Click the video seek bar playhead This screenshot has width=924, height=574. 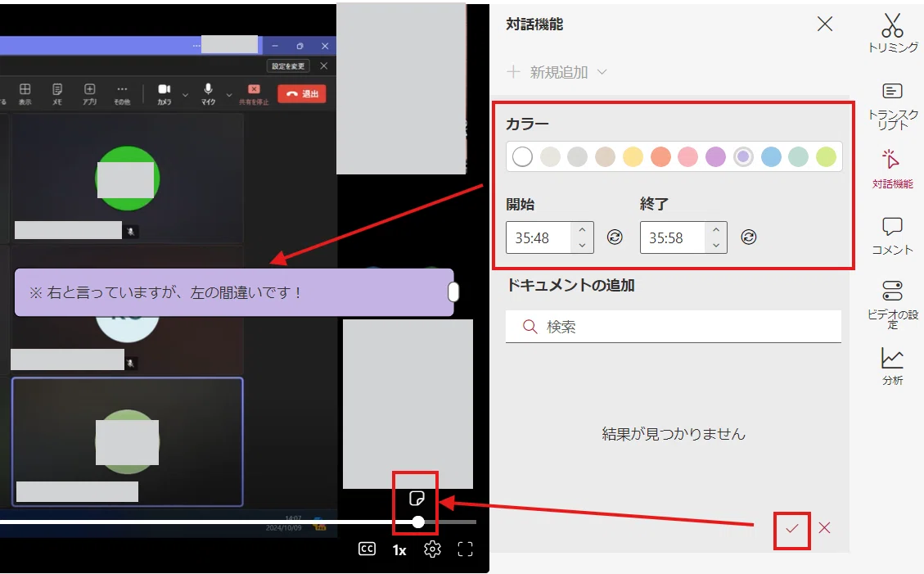tap(417, 522)
